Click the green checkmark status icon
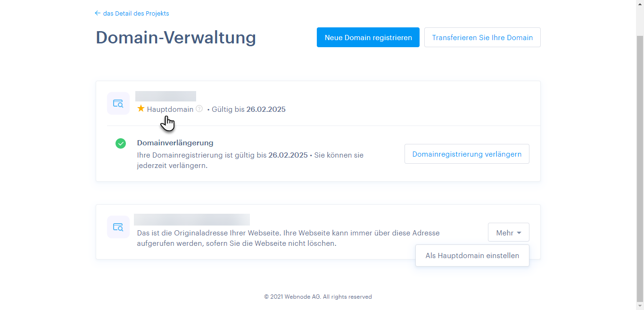 (121, 143)
